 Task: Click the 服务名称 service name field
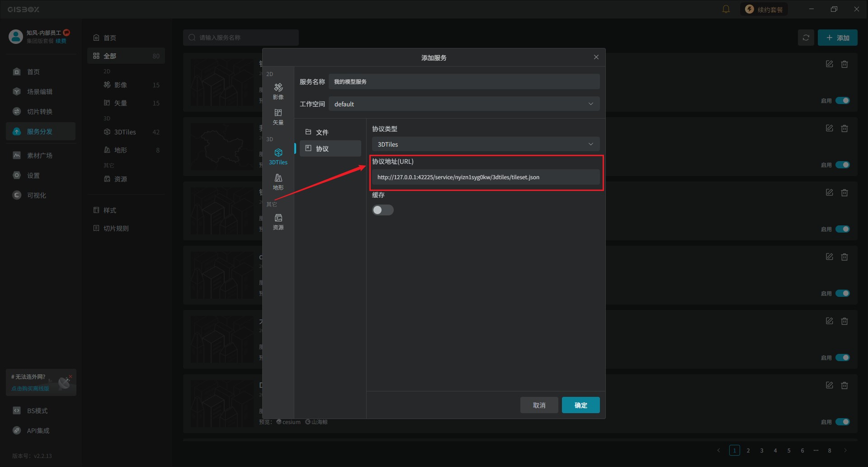[x=464, y=81]
